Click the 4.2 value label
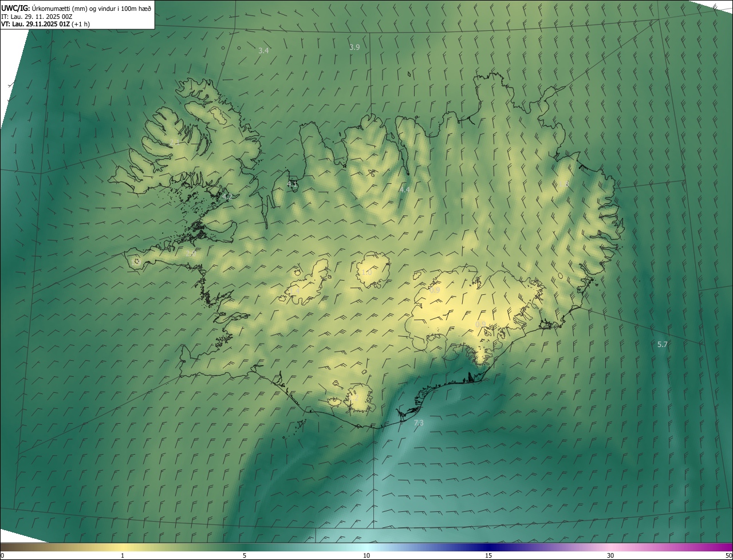Image resolution: width=733 pixels, height=560 pixels. point(227,196)
